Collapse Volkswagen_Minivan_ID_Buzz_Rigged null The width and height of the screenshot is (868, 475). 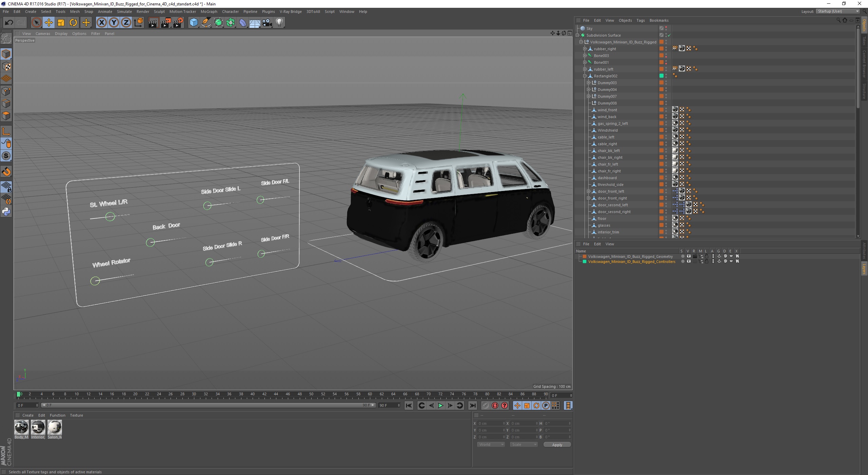point(581,42)
